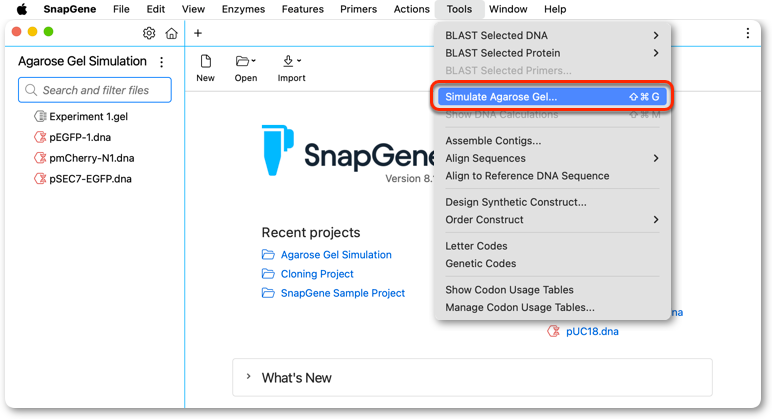Expand the What's New section
This screenshot has height=419, width=774.
point(472,378)
